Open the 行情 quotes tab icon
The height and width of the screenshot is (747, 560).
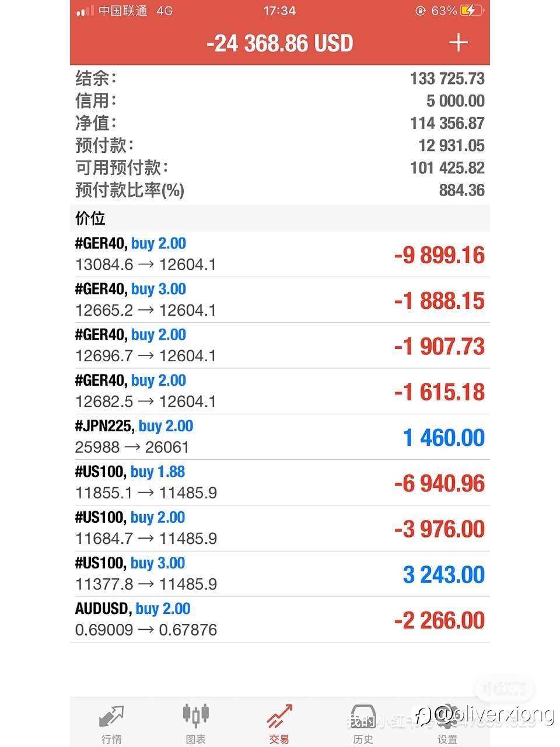(x=111, y=716)
